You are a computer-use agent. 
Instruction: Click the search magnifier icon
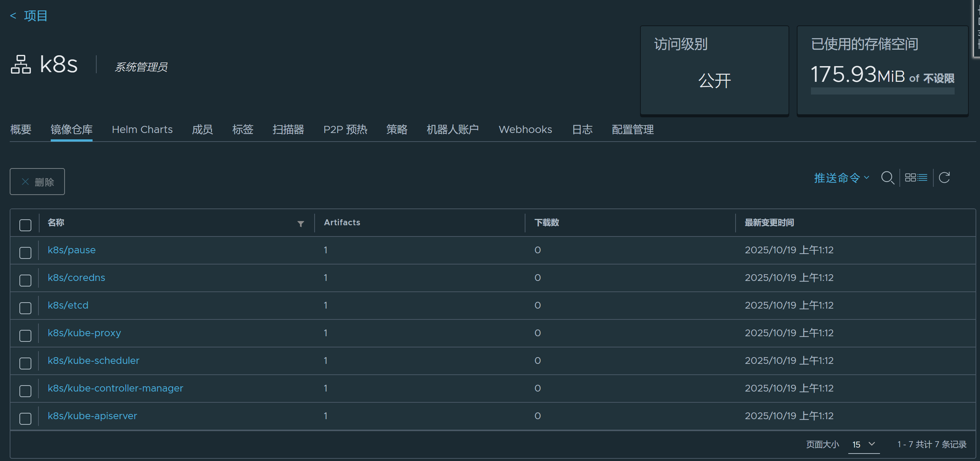coord(887,178)
